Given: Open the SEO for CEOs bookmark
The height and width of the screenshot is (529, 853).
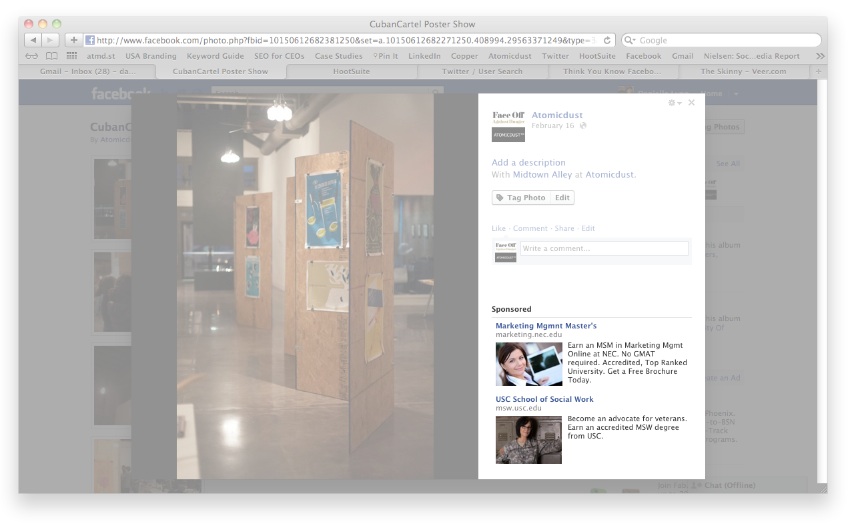Looking at the screenshot, I should [279, 56].
